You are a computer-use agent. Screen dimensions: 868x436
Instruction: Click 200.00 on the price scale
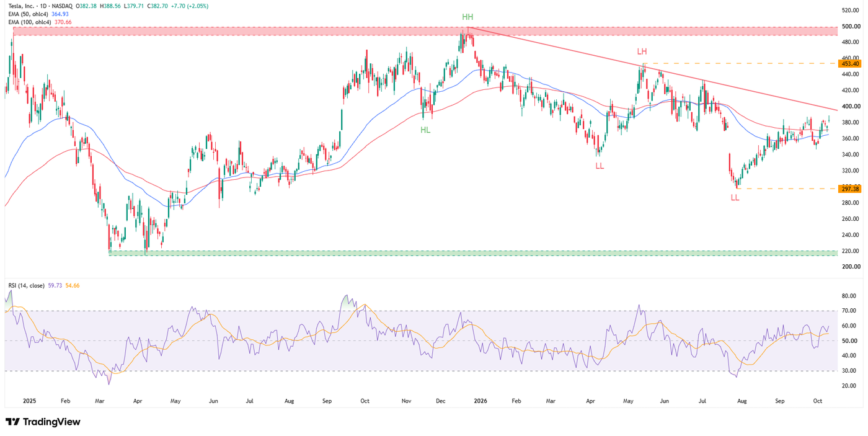point(850,267)
